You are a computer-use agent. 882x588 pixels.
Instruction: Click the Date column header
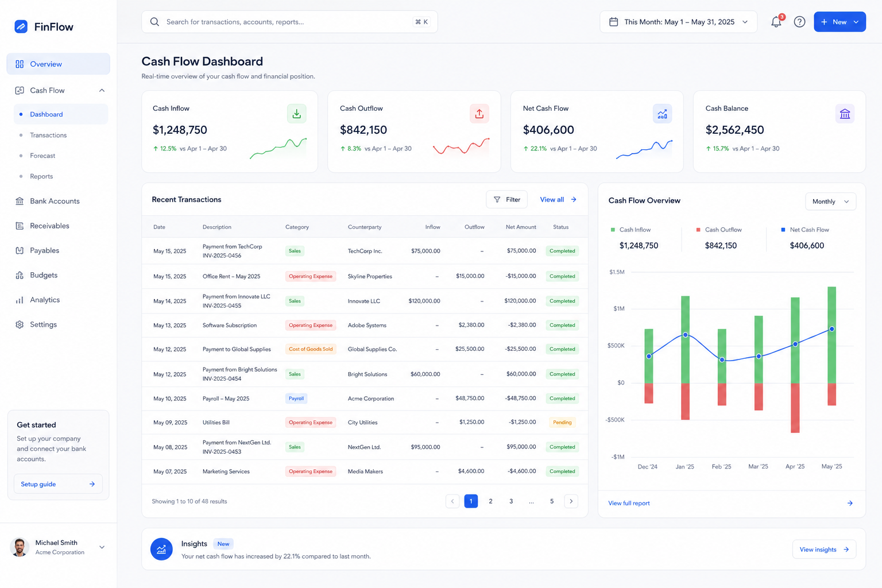tap(159, 227)
